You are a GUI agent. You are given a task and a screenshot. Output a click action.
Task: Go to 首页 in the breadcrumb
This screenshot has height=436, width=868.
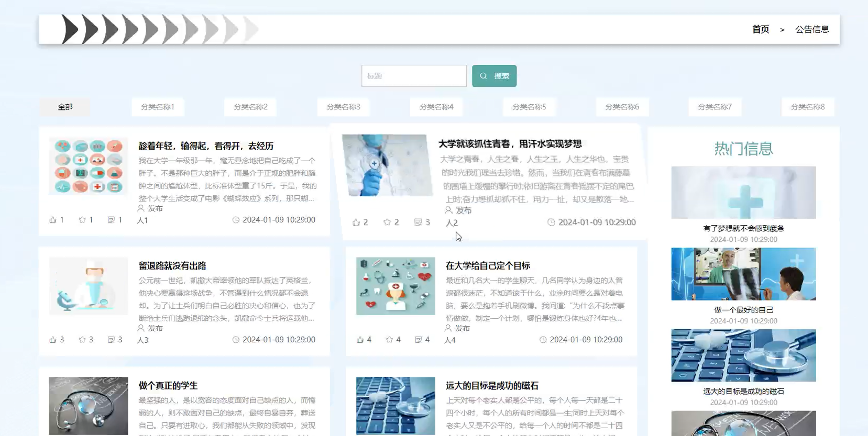[761, 29]
